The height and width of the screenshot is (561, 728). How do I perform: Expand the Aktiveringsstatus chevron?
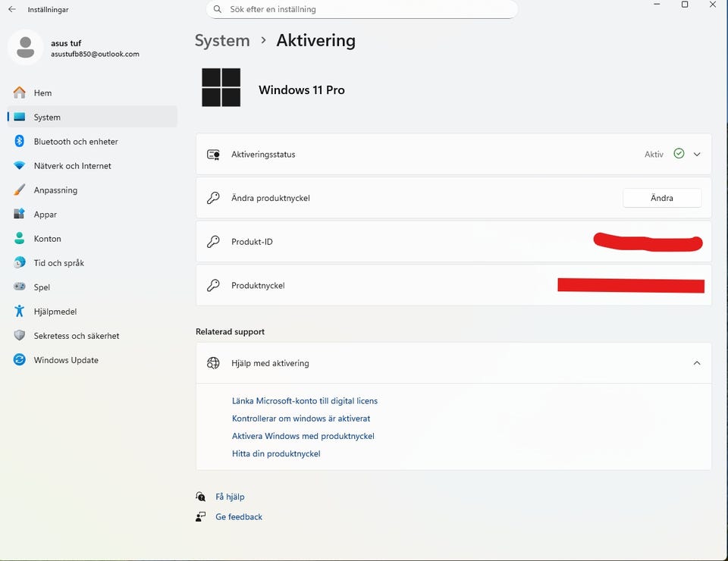coord(697,154)
